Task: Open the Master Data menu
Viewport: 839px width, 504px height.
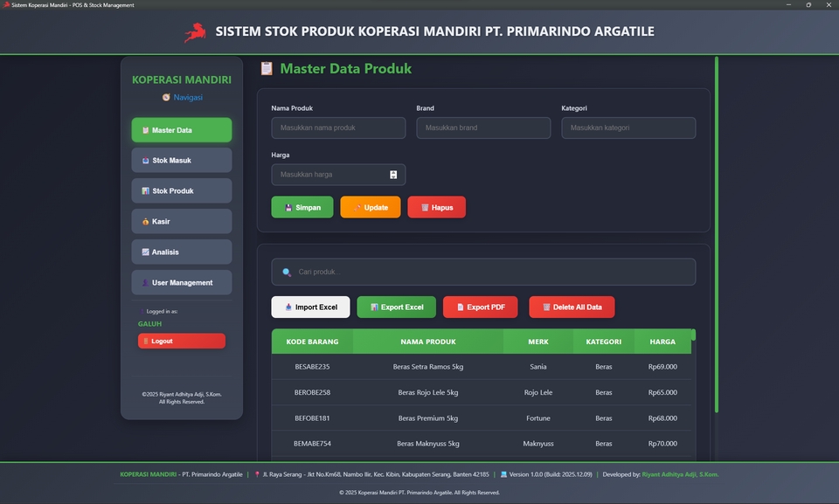Action: [x=182, y=130]
